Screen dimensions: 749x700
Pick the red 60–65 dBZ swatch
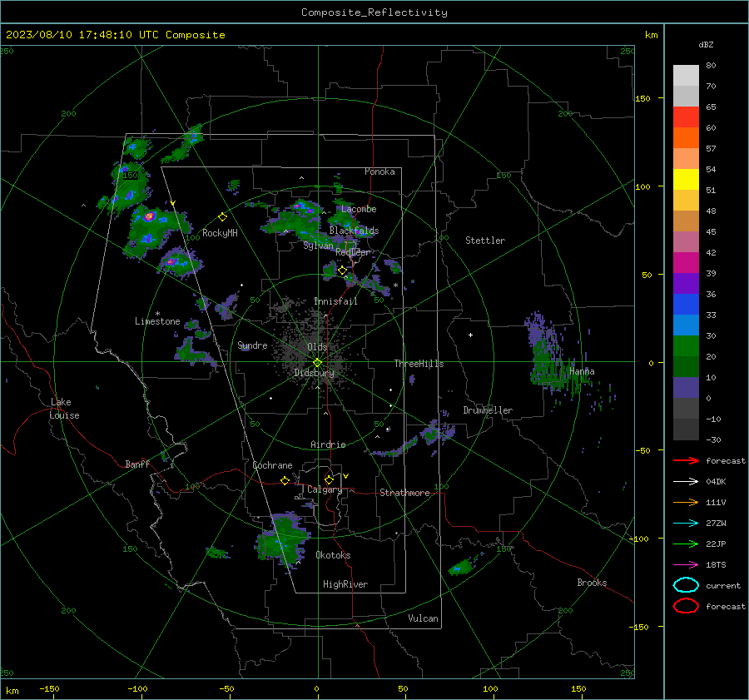click(686, 117)
